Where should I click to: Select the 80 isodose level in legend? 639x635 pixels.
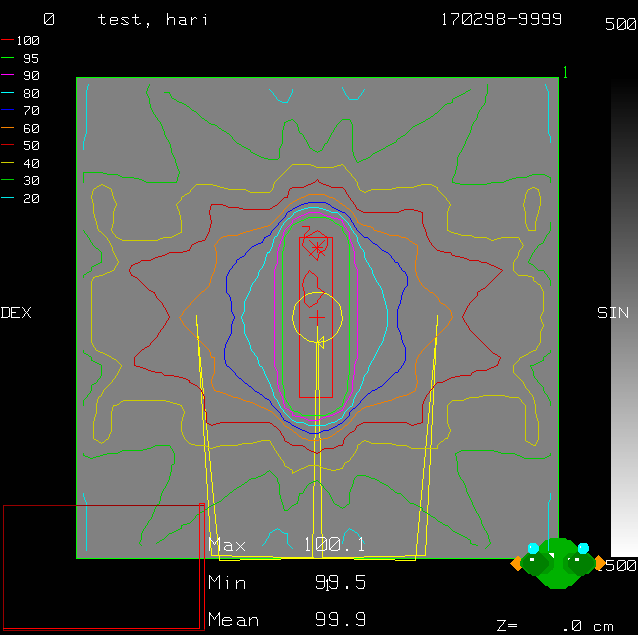point(21,93)
